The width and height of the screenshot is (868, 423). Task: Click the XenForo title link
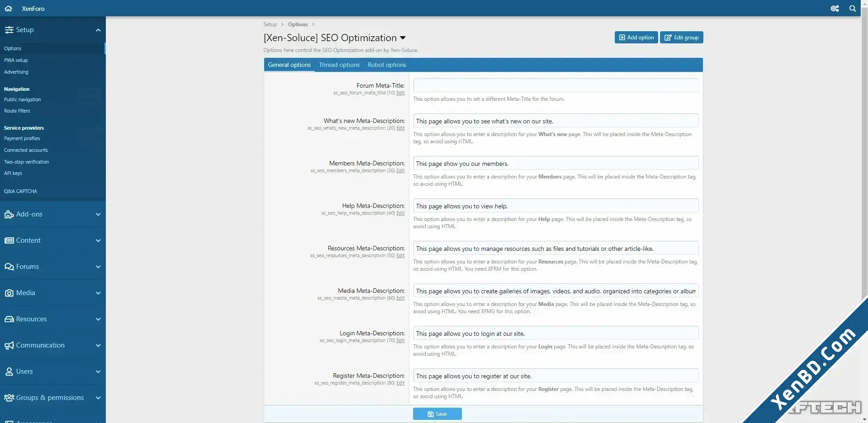pyautogui.click(x=33, y=9)
